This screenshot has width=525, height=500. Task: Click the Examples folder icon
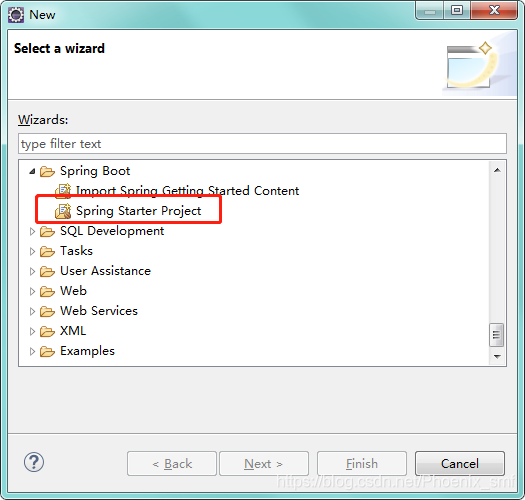tap(47, 352)
